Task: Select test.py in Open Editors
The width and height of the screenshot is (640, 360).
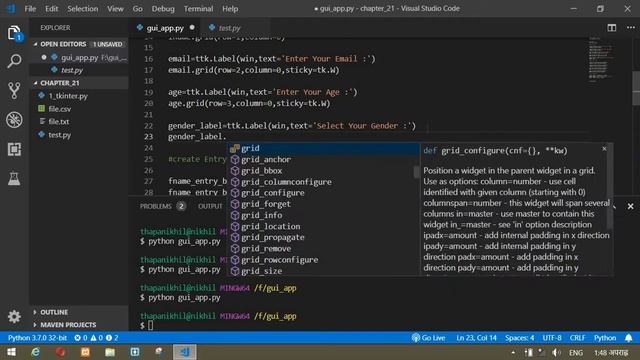Action: (x=79, y=70)
